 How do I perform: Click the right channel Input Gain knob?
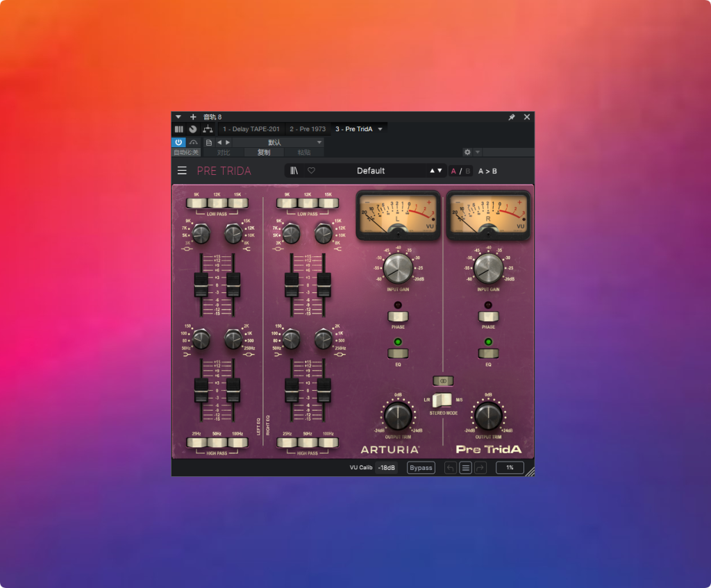(488, 269)
